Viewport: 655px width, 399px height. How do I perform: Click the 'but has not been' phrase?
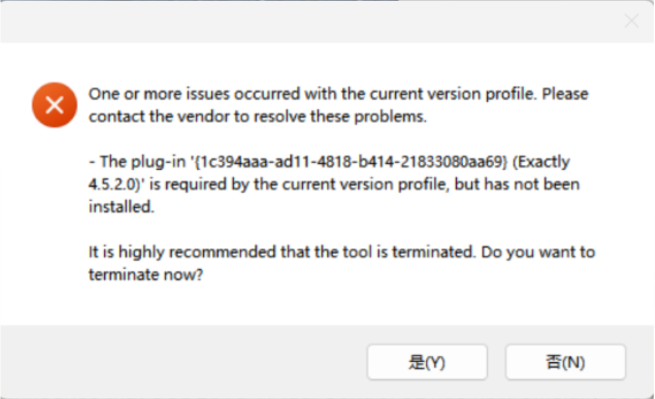click(517, 184)
